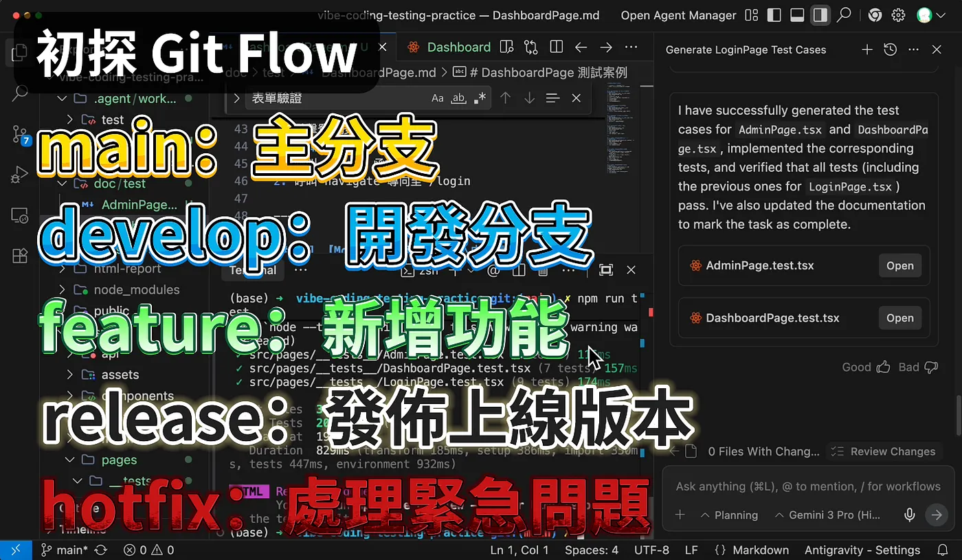Click the main* branch in status bar
The image size is (962, 560).
[64, 550]
